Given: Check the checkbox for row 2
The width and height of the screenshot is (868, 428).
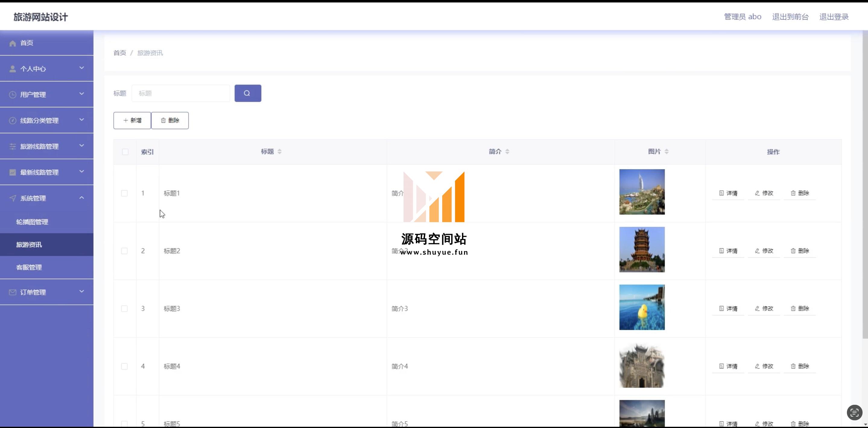Looking at the screenshot, I should pos(124,251).
